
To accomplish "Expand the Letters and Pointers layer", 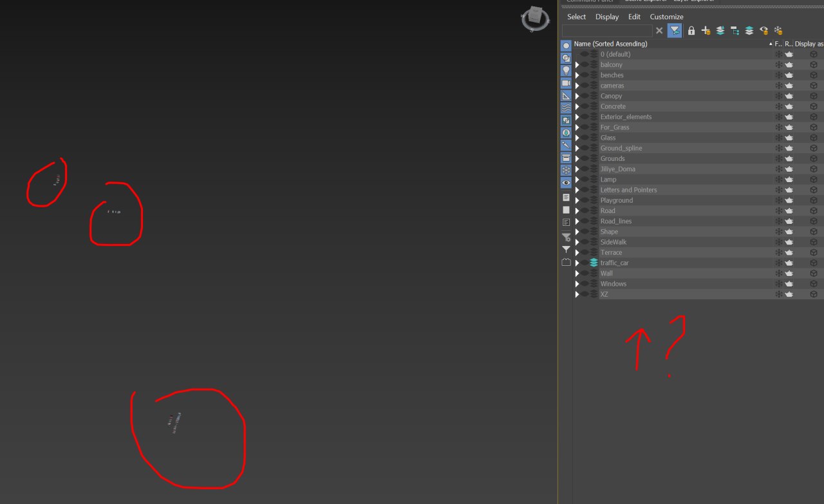I will click(x=577, y=190).
